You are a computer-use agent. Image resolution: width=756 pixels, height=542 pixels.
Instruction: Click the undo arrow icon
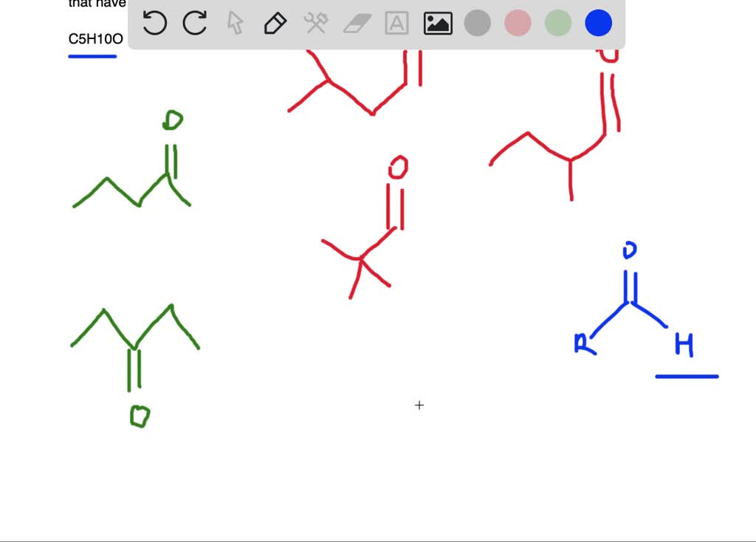154,23
